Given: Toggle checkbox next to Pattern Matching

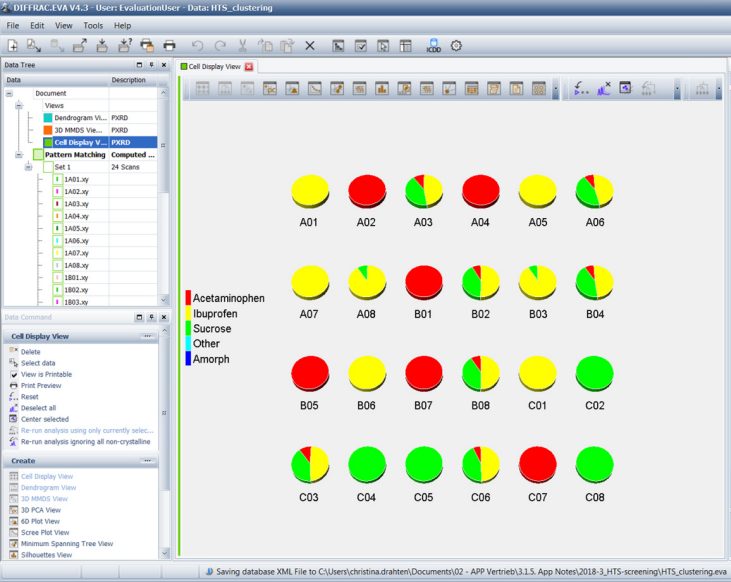Looking at the screenshot, I should point(38,155).
